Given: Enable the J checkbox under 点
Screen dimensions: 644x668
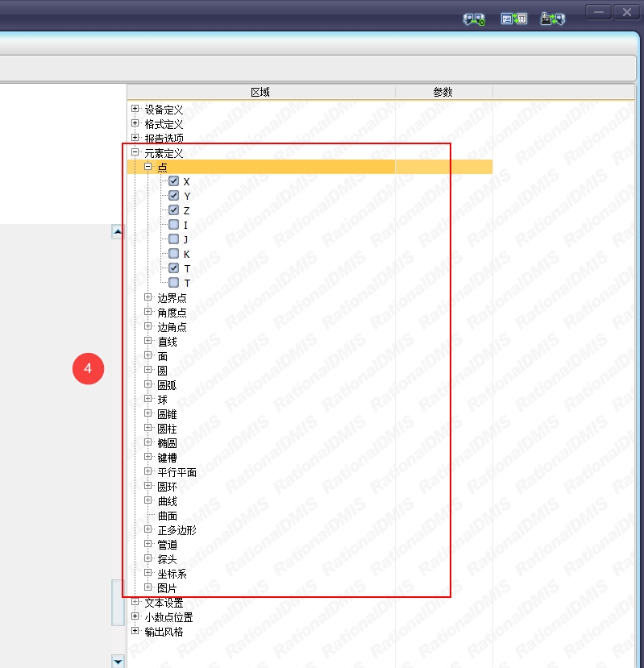Looking at the screenshot, I should click(173, 239).
